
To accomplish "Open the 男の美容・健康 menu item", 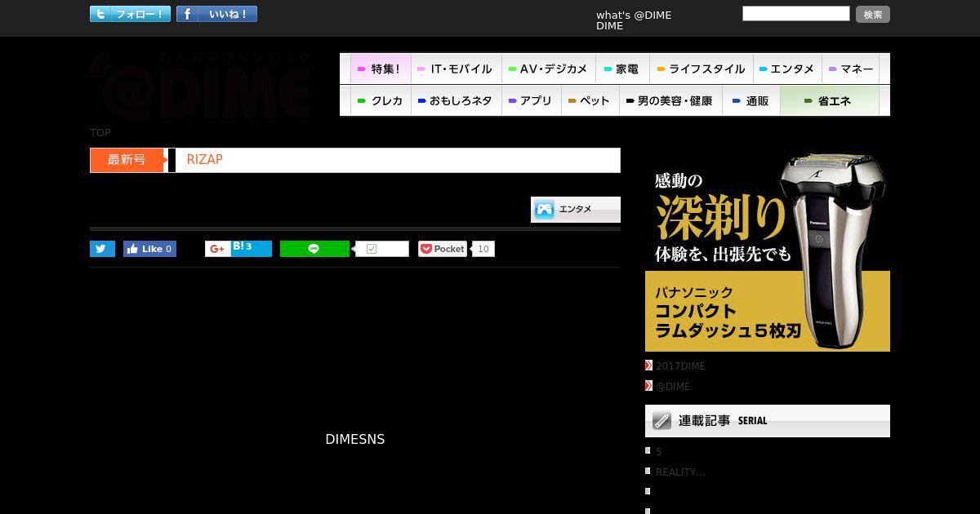I will pos(670,100).
